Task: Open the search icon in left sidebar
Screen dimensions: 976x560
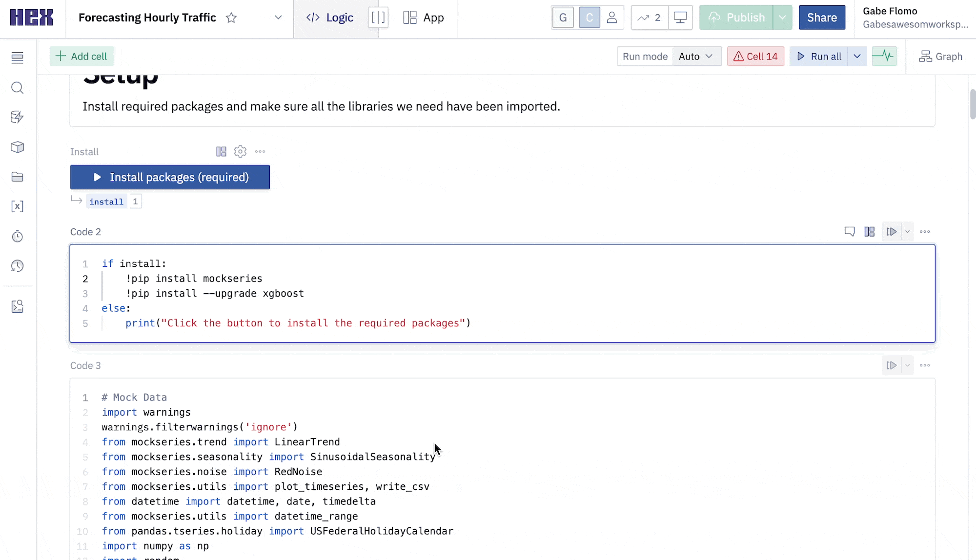Action: pyautogui.click(x=18, y=88)
